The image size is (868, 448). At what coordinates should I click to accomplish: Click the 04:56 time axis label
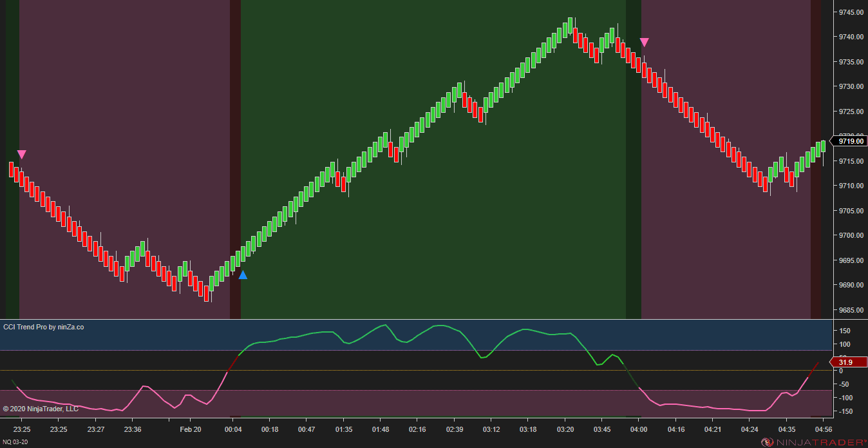pos(824,429)
